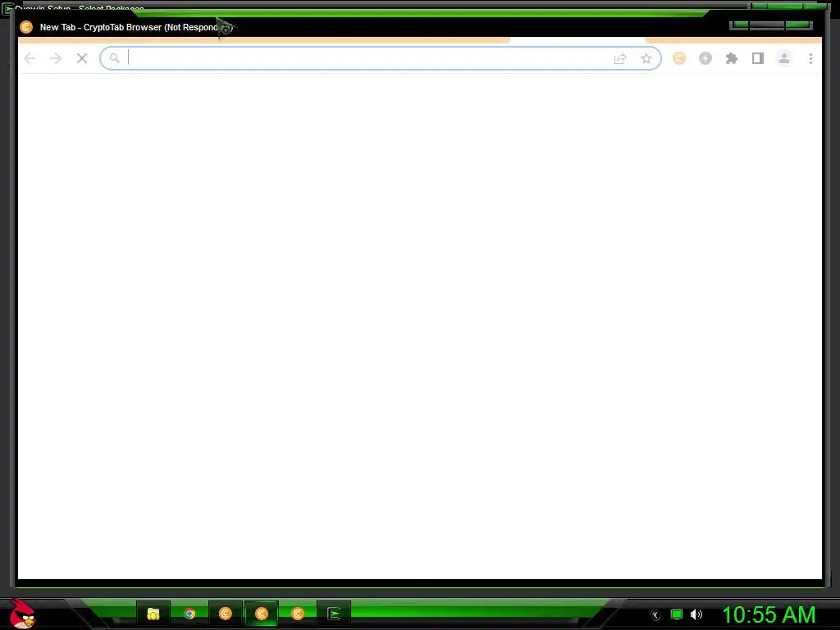Bookmark this tab with the star
The width and height of the screenshot is (840, 630).
pyautogui.click(x=646, y=58)
